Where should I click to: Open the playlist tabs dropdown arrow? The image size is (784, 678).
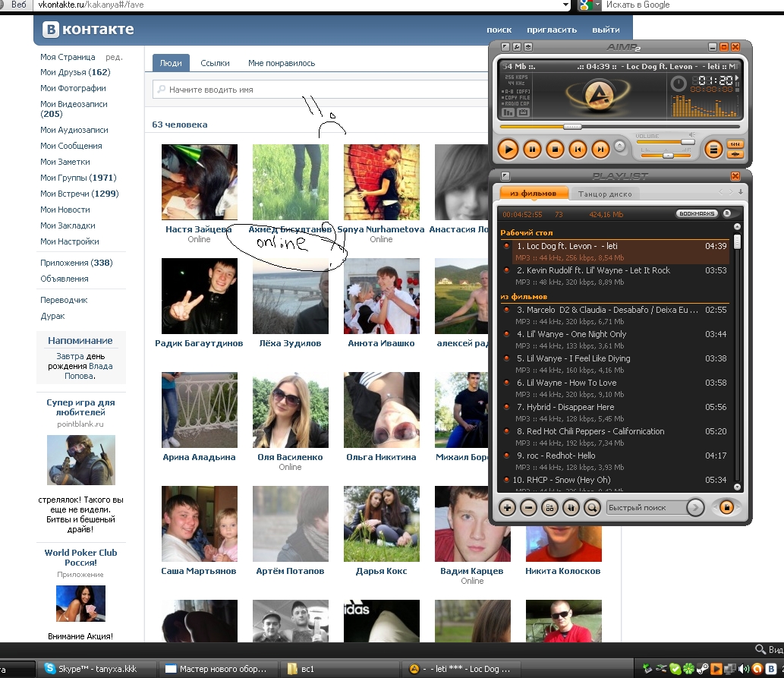[741, 192]
